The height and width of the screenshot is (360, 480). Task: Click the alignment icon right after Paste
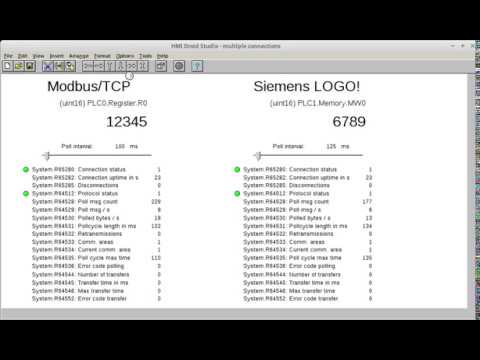pyautogui.click(x=88, y=66)
